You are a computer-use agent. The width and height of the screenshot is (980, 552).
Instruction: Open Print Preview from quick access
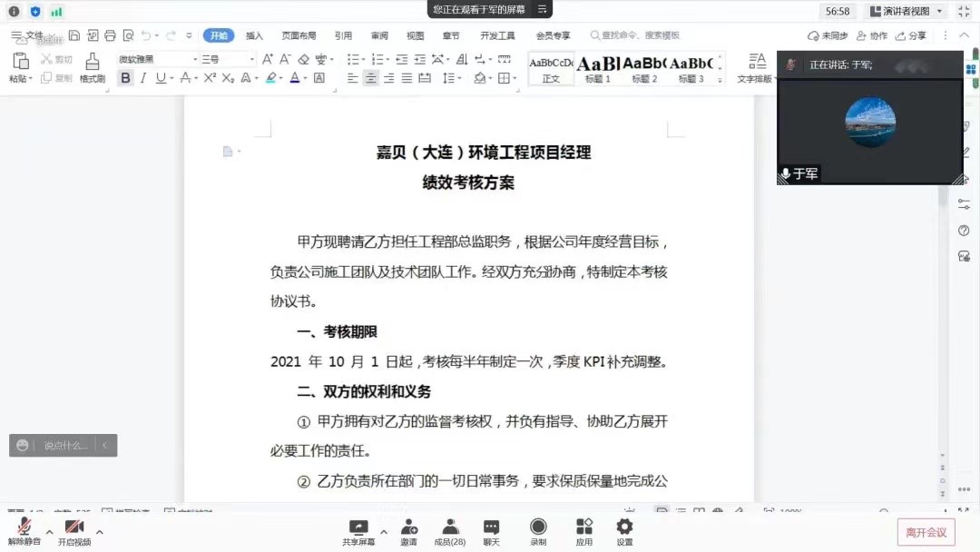[x=128, y=35]
